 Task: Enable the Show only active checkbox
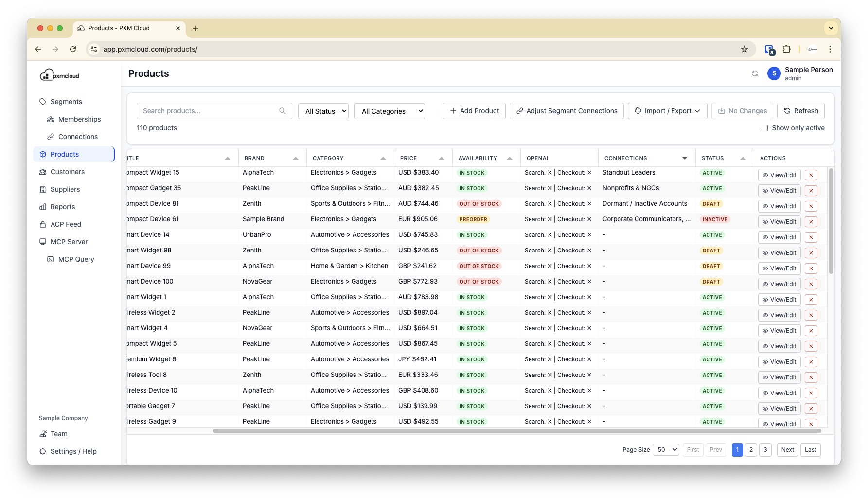(764, 128)
